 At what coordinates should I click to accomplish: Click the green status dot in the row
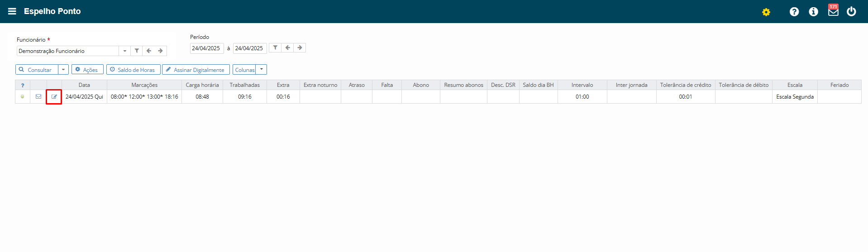pyautogui.click(x=23, y=96)
